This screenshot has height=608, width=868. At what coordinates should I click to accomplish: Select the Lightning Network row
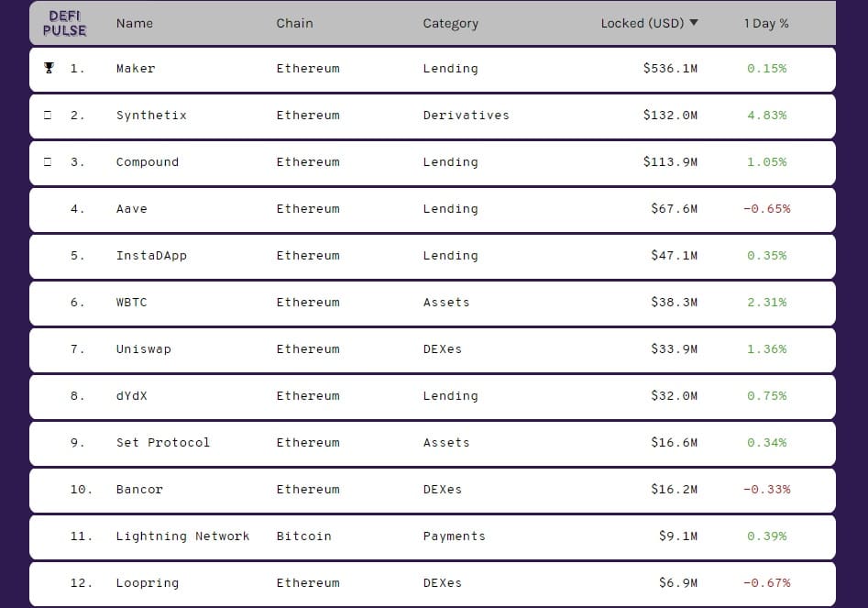click(x=433, y=537)
